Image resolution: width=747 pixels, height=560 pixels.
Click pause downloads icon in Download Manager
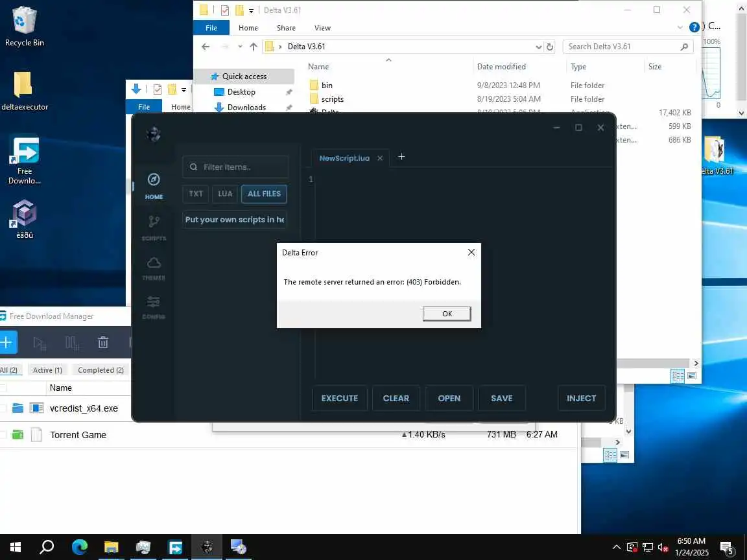point(72,342)
